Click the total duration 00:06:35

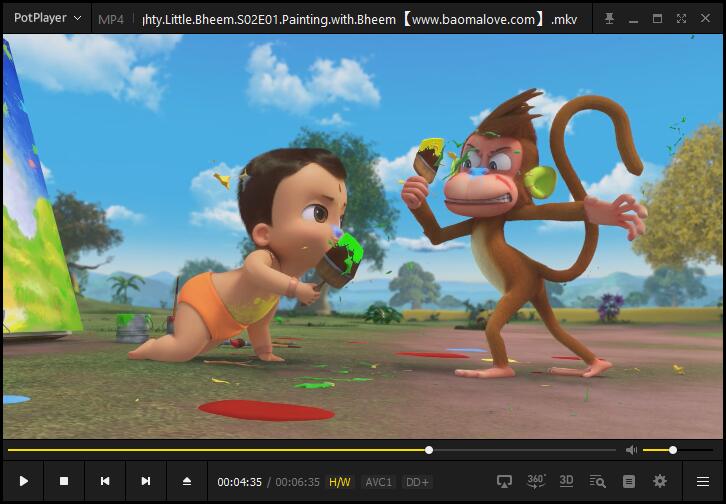297,482
